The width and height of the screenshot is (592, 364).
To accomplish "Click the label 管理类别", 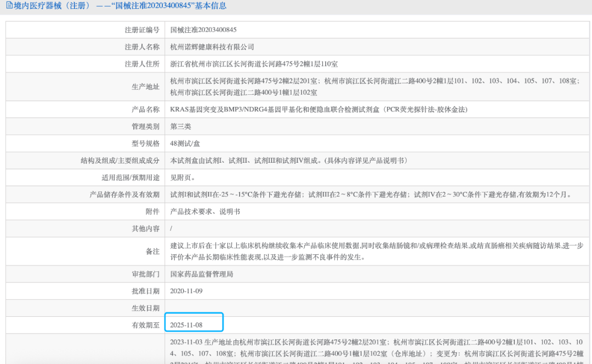I will tap(145, 127).
